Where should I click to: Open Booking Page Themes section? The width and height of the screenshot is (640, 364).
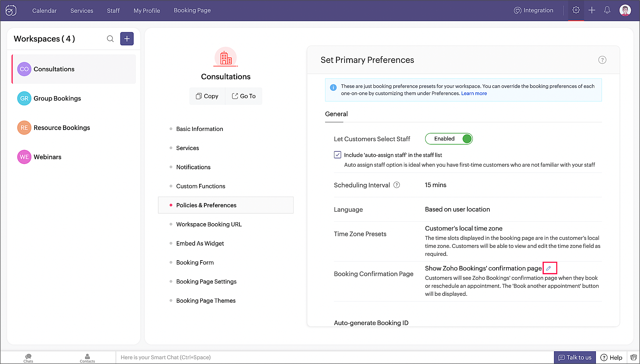pos(206,301)
